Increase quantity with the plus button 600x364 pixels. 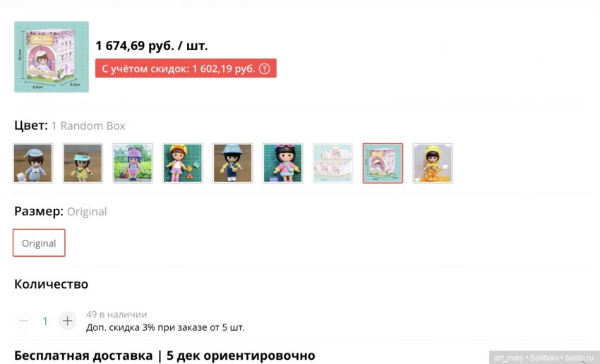67,321
